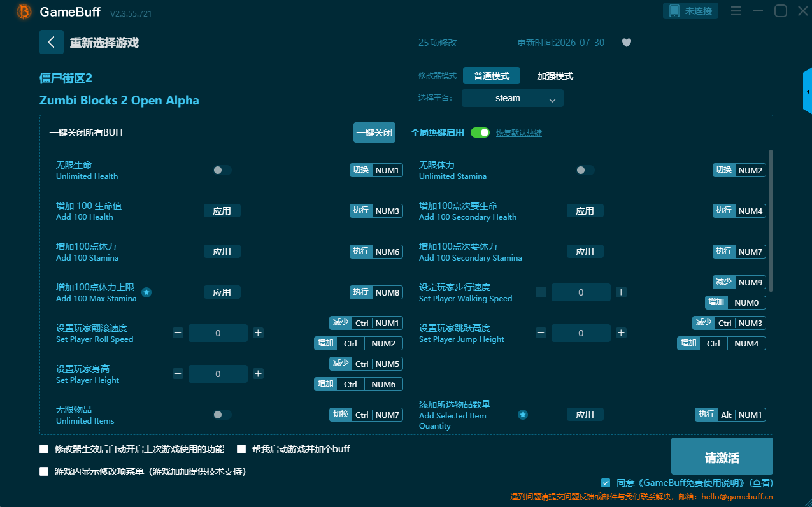This screenshot has width=812, height=507.
Task: Click the heart favorite icon
Action: click(x=627, y=43)
